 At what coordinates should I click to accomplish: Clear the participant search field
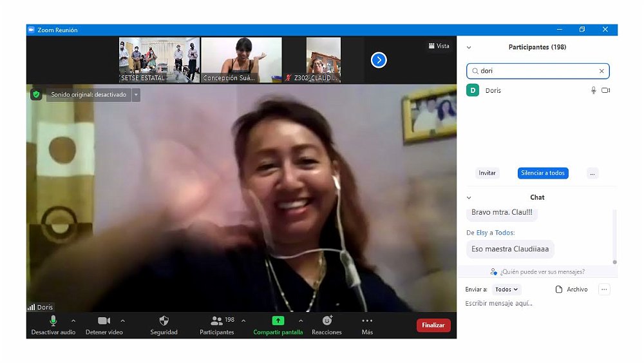point(601,71)
